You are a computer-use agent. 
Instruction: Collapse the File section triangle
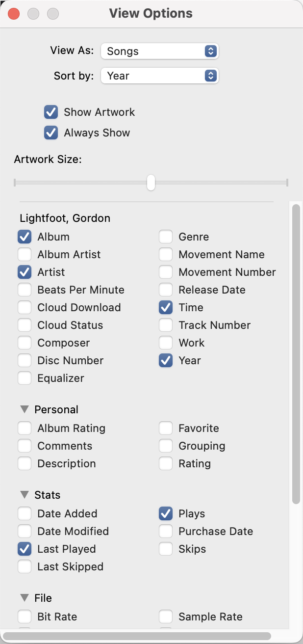[25, 598]
